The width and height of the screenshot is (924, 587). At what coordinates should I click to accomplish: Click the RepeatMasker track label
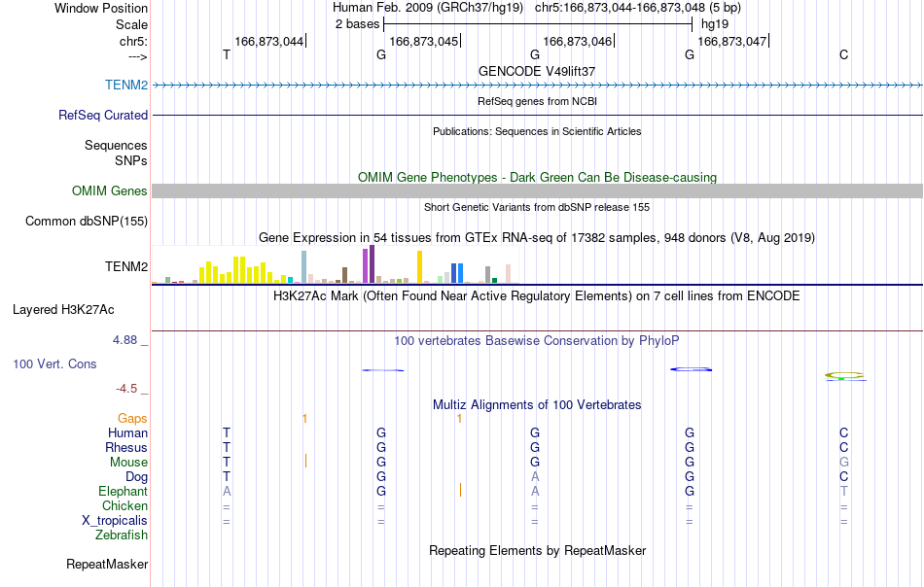tap(107, 564)
